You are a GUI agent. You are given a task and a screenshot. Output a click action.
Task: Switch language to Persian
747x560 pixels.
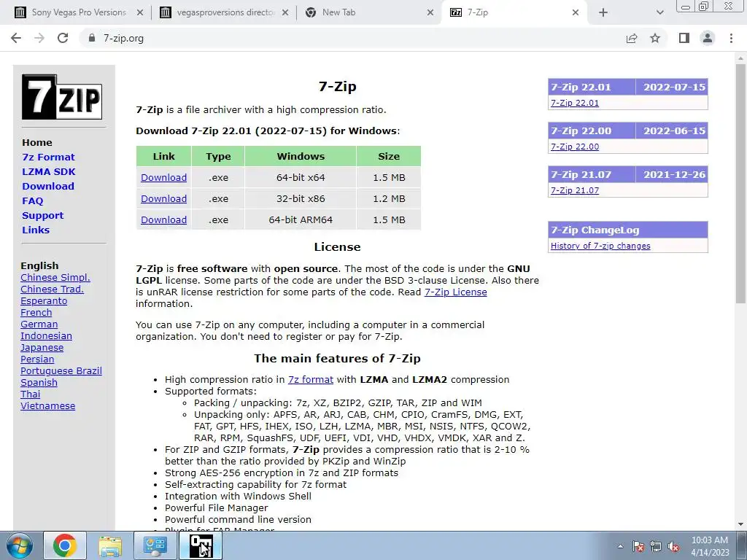(x=37, y=359)
